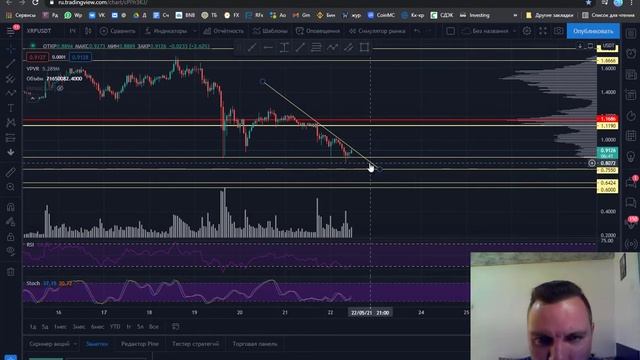Screen dimensions: 640x360
Task: Open the Шаблоны templates menu
Action: click(270, 31)
